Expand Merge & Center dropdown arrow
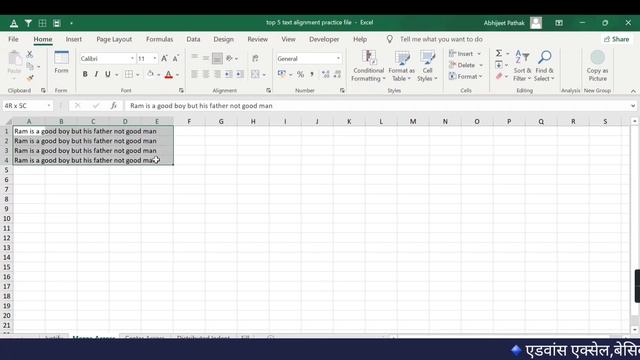This screenshot has width=640, height=360. coord(264,75)
